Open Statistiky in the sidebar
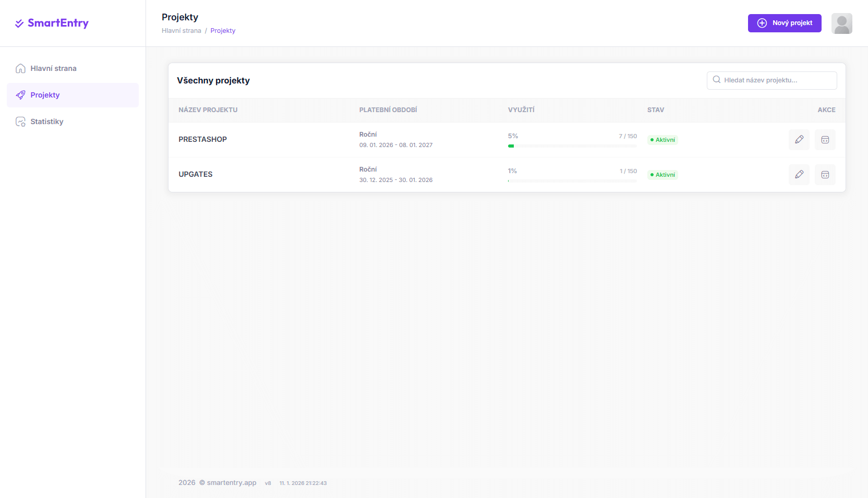The width and height of the screenshot is (868, 498). point(47,122)
